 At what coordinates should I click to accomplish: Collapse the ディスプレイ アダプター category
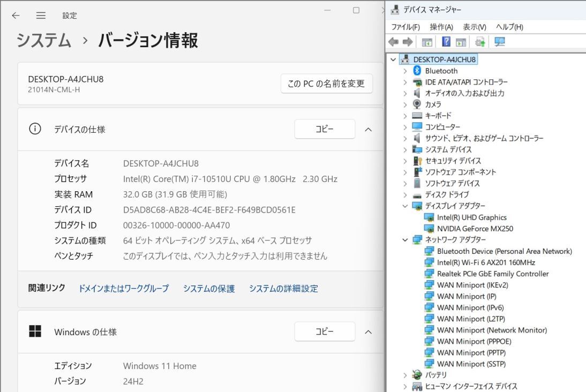coord(405,206)
